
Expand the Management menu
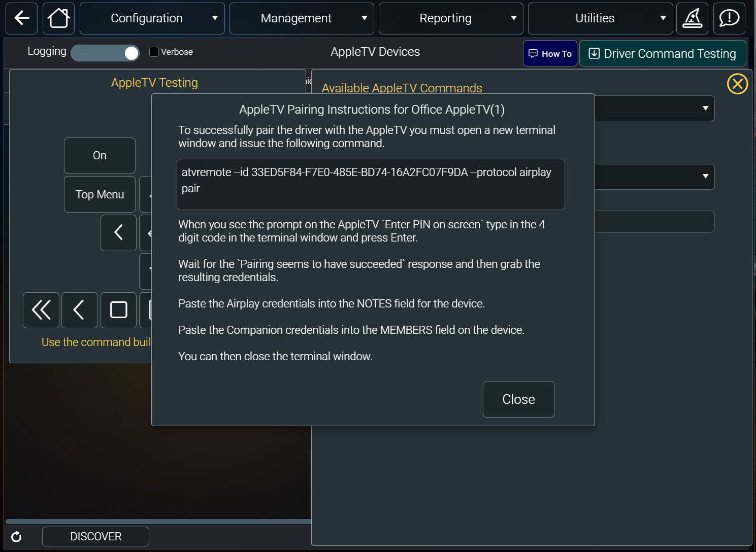(x=302, y=18)
